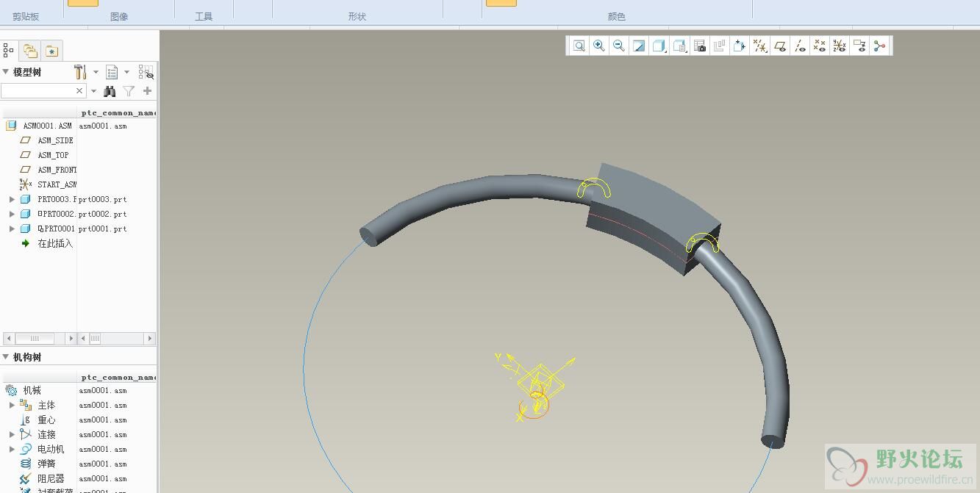Click the Repaint screen icon
980x493 pixels.
click(x=639, y=46)
